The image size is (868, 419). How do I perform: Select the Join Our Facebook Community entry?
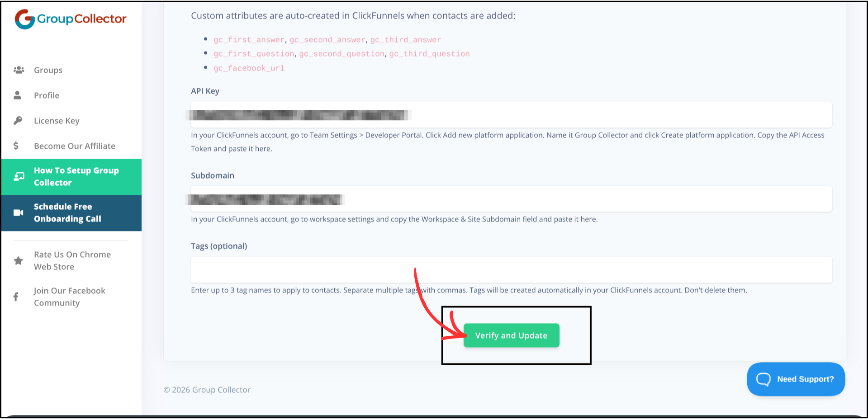[x=69, y=297]
